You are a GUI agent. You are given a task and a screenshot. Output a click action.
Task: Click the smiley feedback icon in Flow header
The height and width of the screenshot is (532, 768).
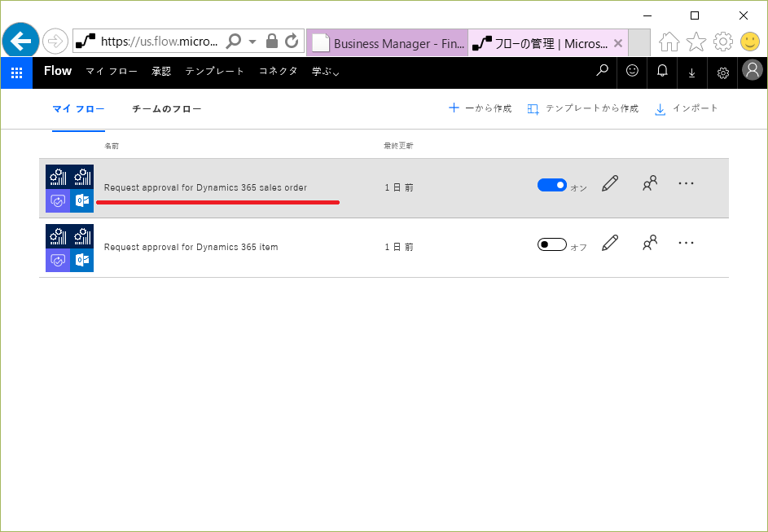click(x=632, y=71)
